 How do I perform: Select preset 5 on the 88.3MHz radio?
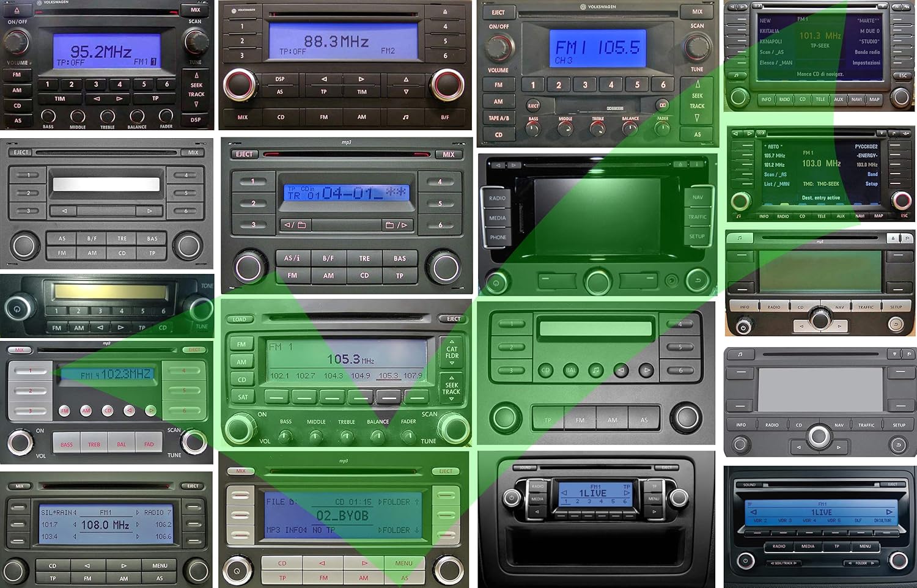pos(445,41)
